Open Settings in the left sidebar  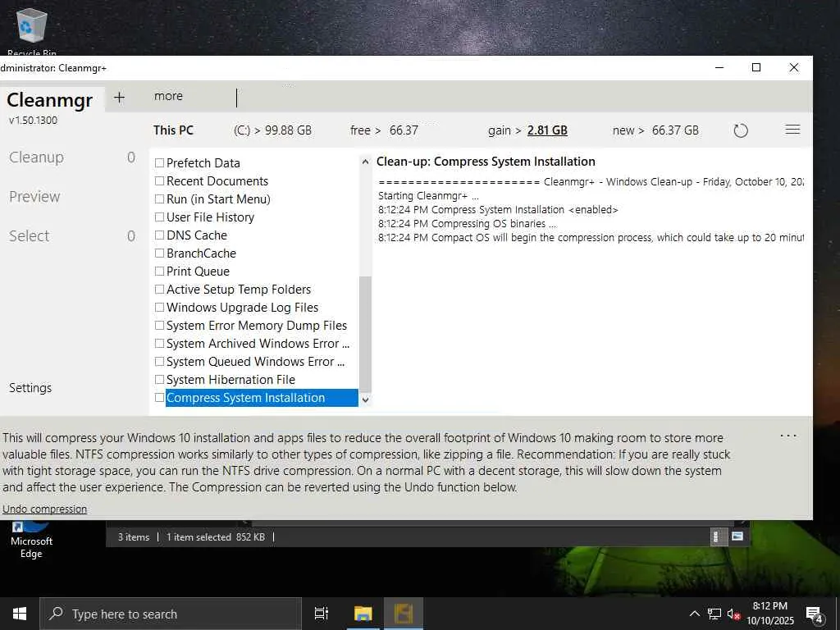pos(30,388)
